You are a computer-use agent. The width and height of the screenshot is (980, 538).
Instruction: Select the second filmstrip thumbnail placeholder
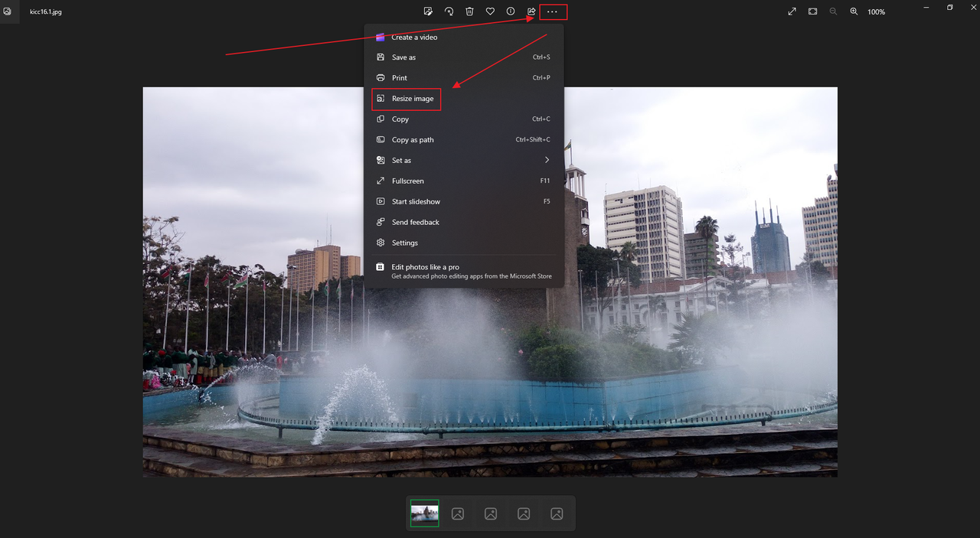(x=458, y=514)
